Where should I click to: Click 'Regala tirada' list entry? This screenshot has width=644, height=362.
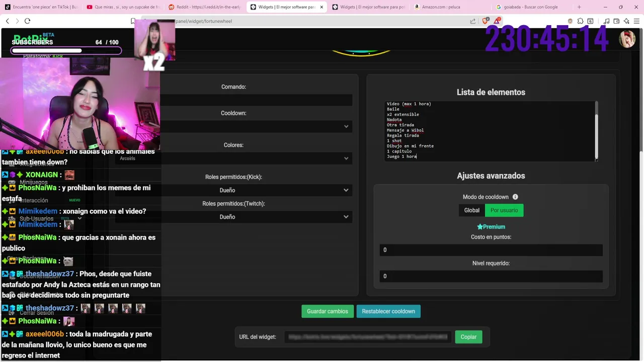(x=403, y=135)
